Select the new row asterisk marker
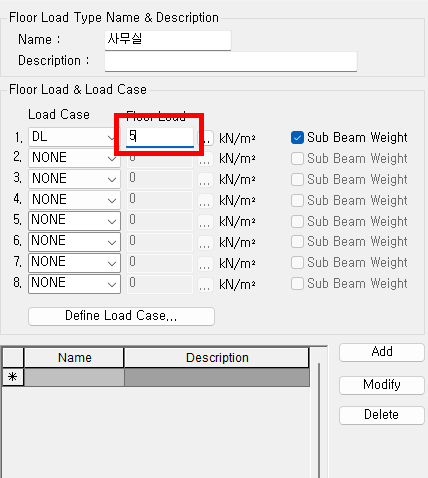Viewport: 428px width, 478px height. 13,377
